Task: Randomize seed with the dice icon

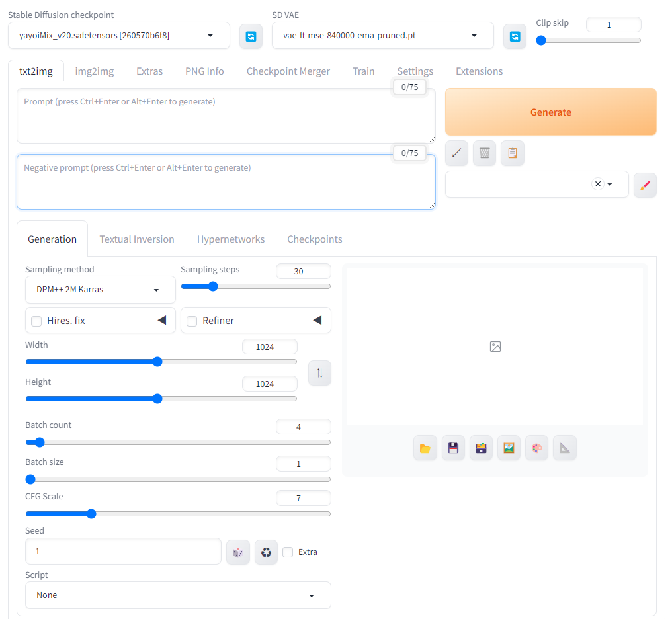Action: point(238,552)
